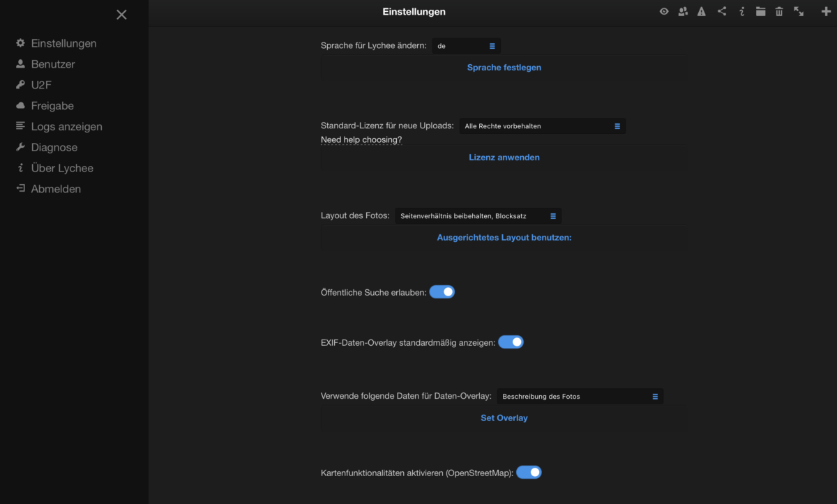
Task: Click the users icon in top toolbar
Action: (683, 11)
